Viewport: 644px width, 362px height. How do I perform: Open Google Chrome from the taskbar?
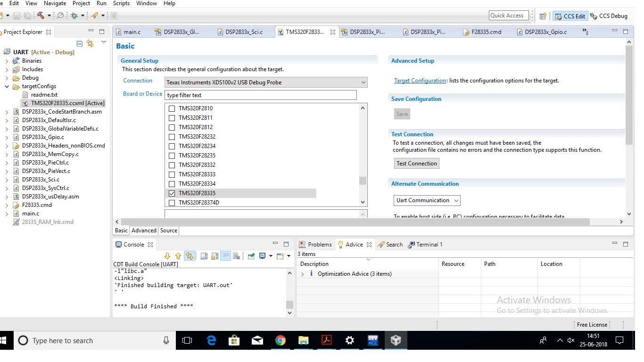pos(281,340)
